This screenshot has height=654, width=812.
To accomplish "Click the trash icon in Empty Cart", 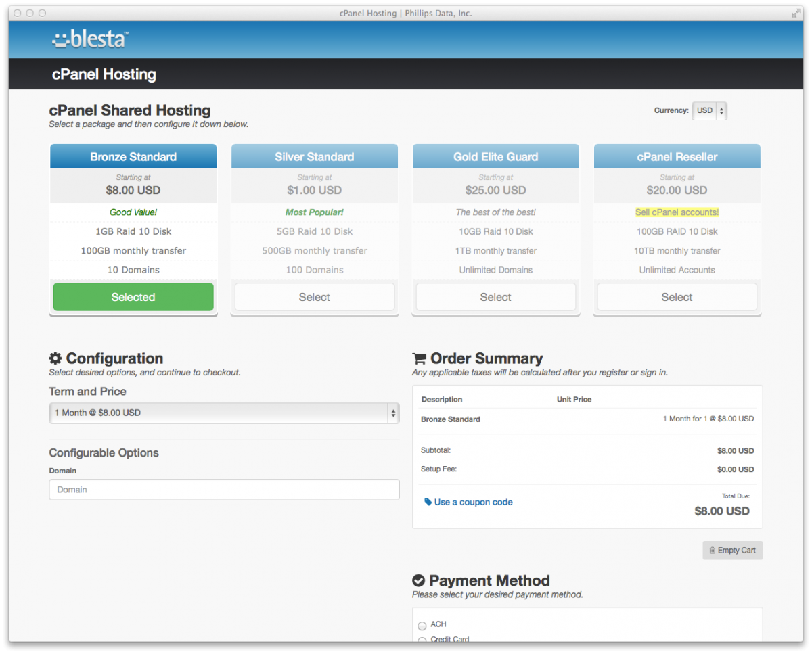I will [712, 551].
